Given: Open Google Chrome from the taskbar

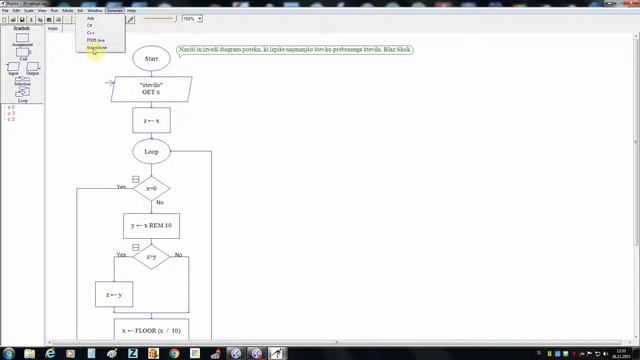Looking at the screenshot, I should pos(174,353).
